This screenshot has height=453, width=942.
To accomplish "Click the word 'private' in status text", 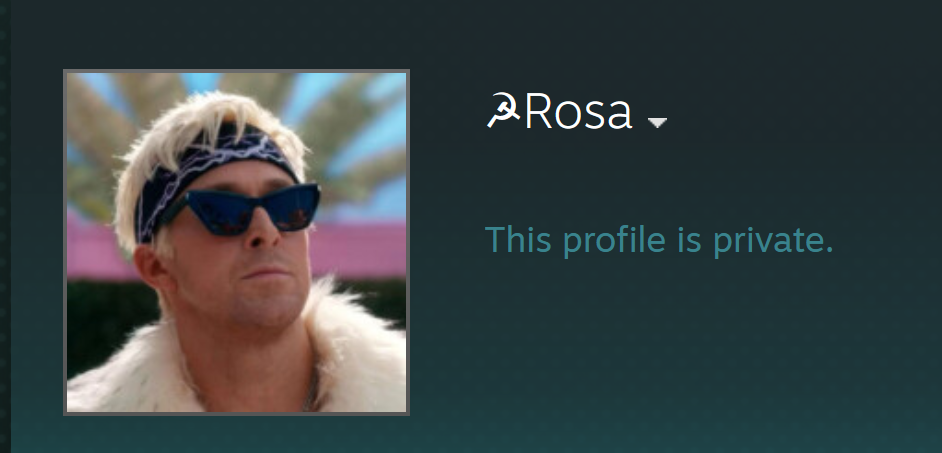I will [x=772, y=240].
